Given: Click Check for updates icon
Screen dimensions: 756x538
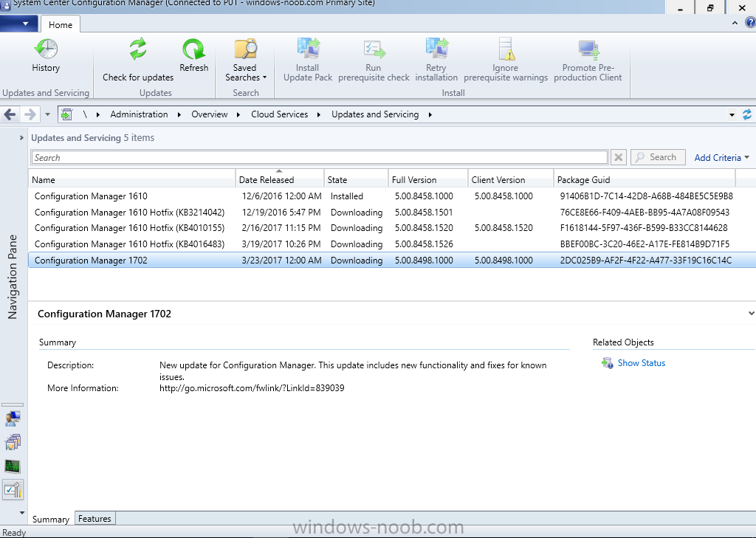Looking at the screenshot, I should click(x=138, y=49).
